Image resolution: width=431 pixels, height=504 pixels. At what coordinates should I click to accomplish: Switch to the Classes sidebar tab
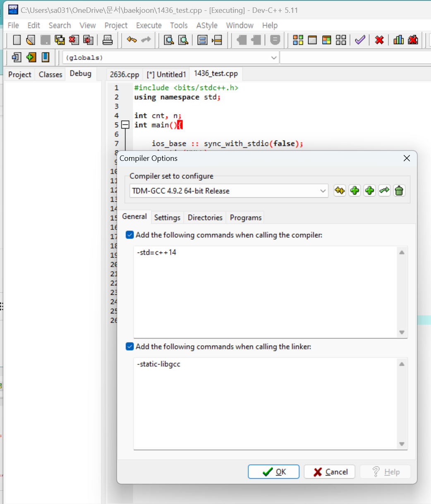coord(50,74)
